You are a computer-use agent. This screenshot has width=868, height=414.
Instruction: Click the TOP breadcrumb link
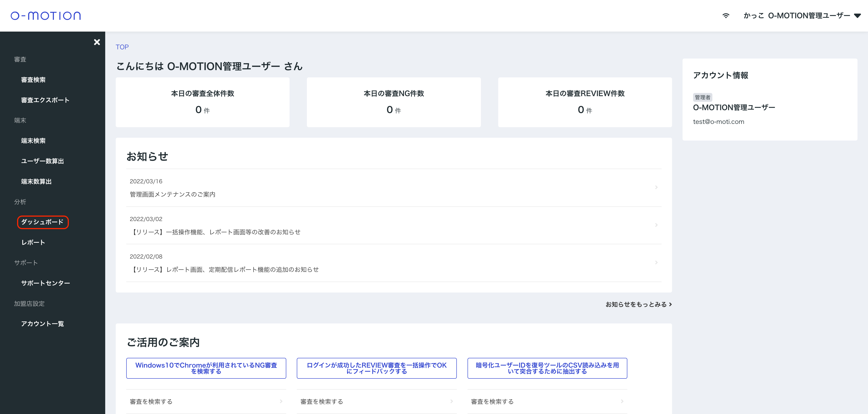pos(122,47)
